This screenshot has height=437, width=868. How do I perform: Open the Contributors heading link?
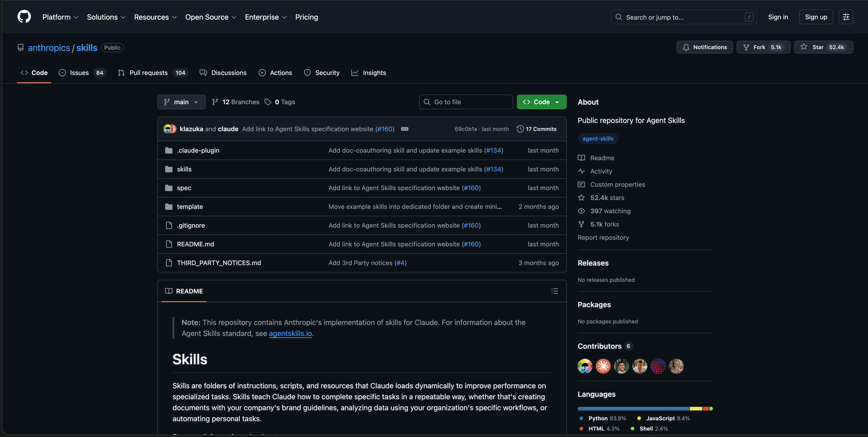[x=605, y=346]
